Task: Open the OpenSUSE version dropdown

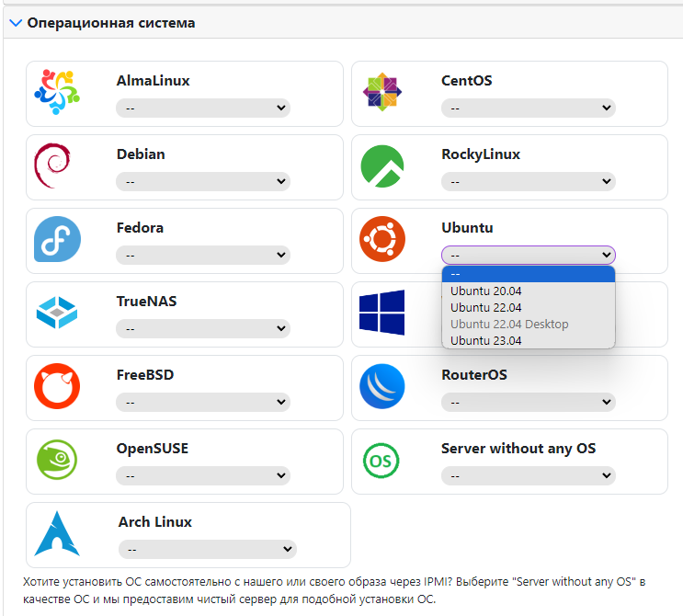Action: [x=202, y=475]
